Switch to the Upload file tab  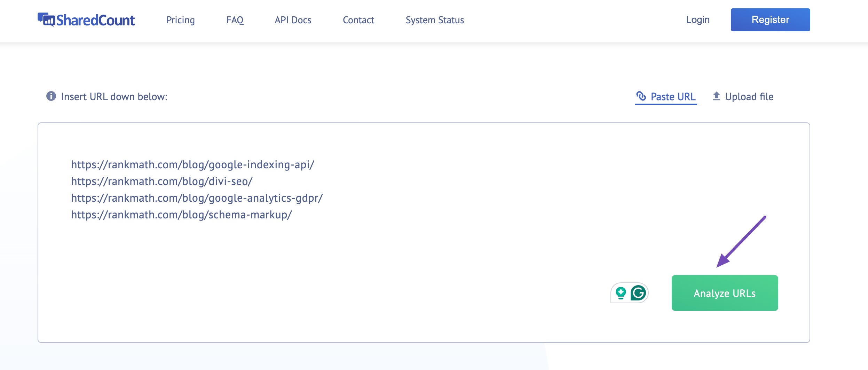743,97
